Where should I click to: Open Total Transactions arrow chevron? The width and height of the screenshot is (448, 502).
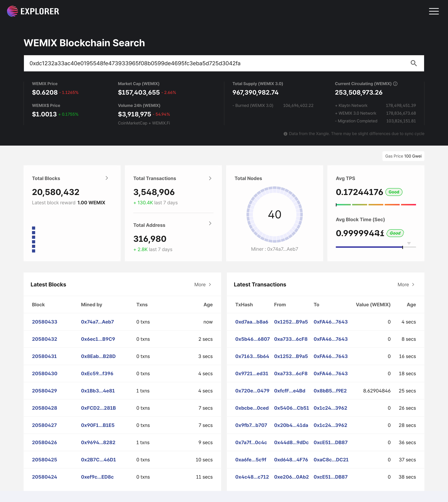210,178
